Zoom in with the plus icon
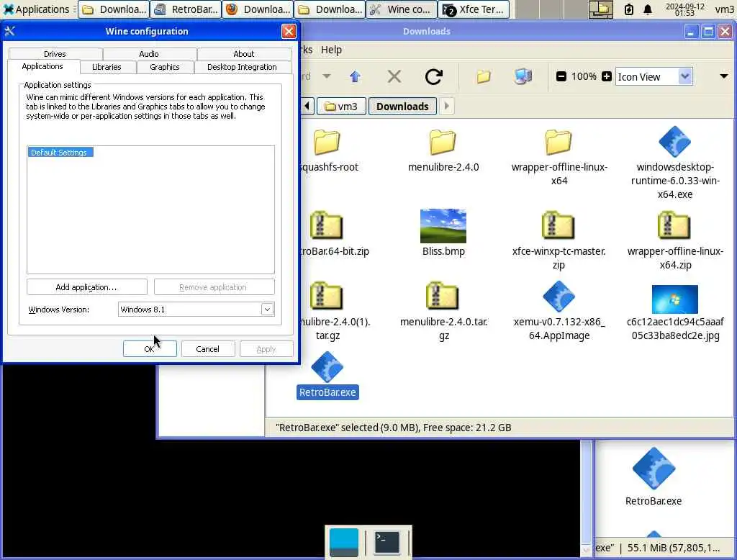Screen dimensions: 737x560 point(606,76)
